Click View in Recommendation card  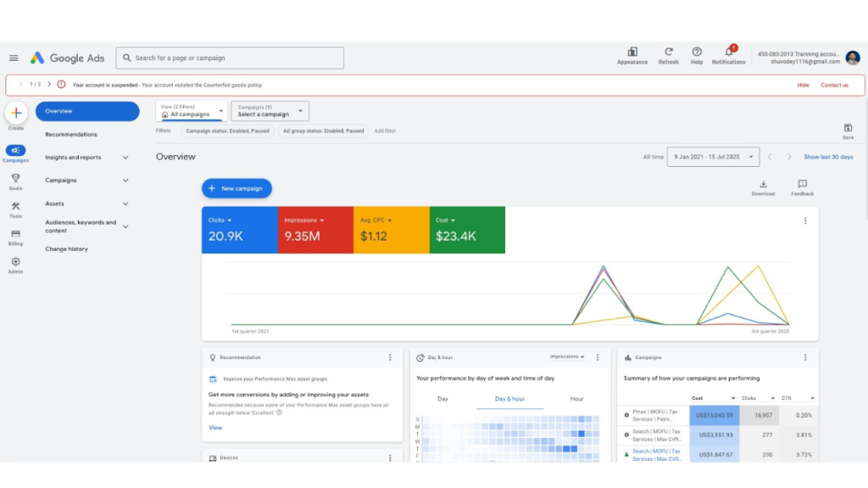click(x=215, y=428)
